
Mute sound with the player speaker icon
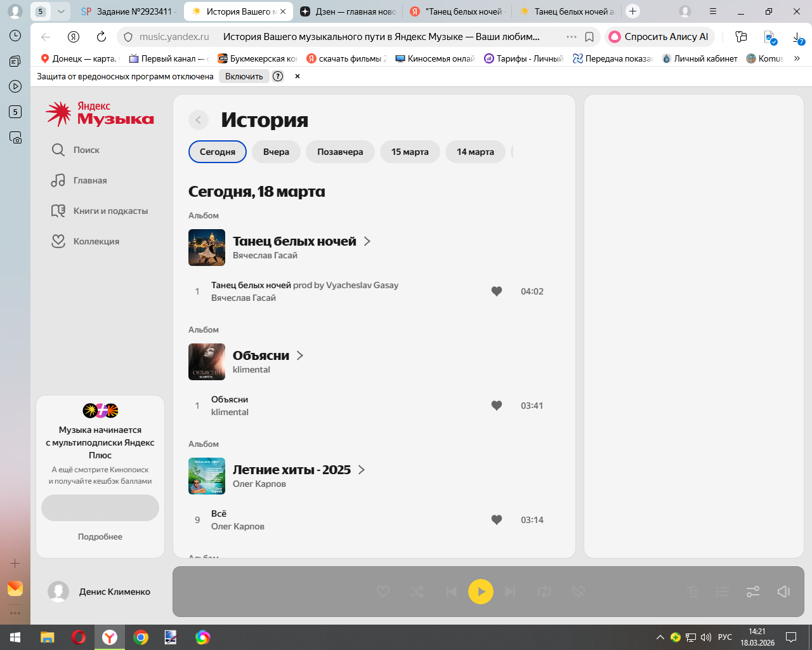pyautogui.click(x=783, y=592)
